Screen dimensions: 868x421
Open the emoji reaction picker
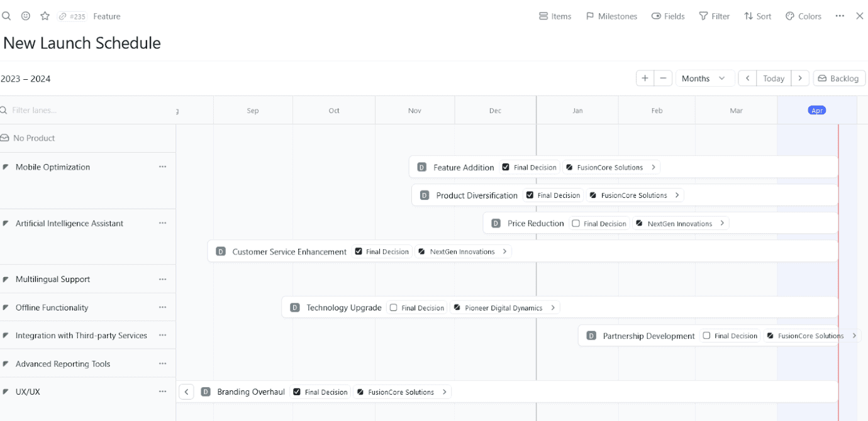26,16
